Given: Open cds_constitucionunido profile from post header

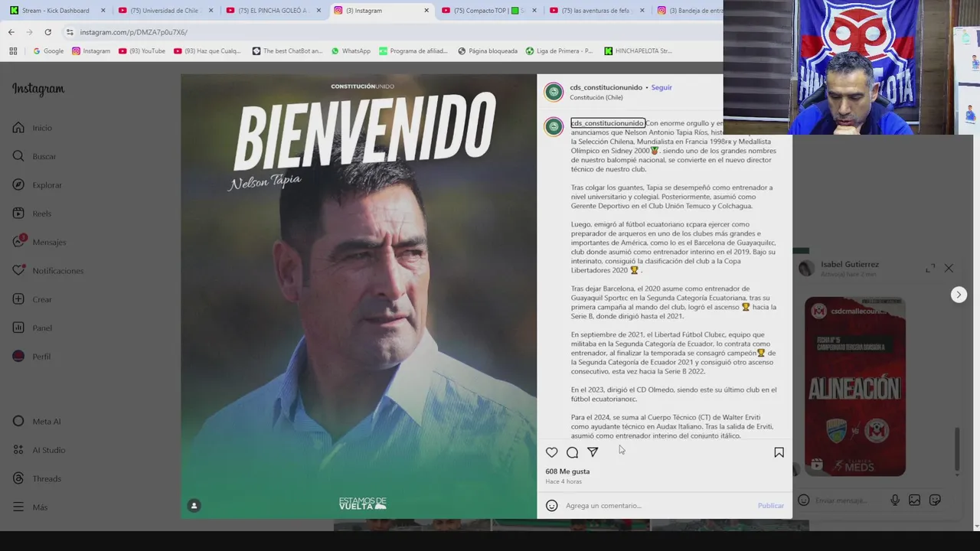Looking at the screenshot, I should pyautogui.click(x=606, y=87).
